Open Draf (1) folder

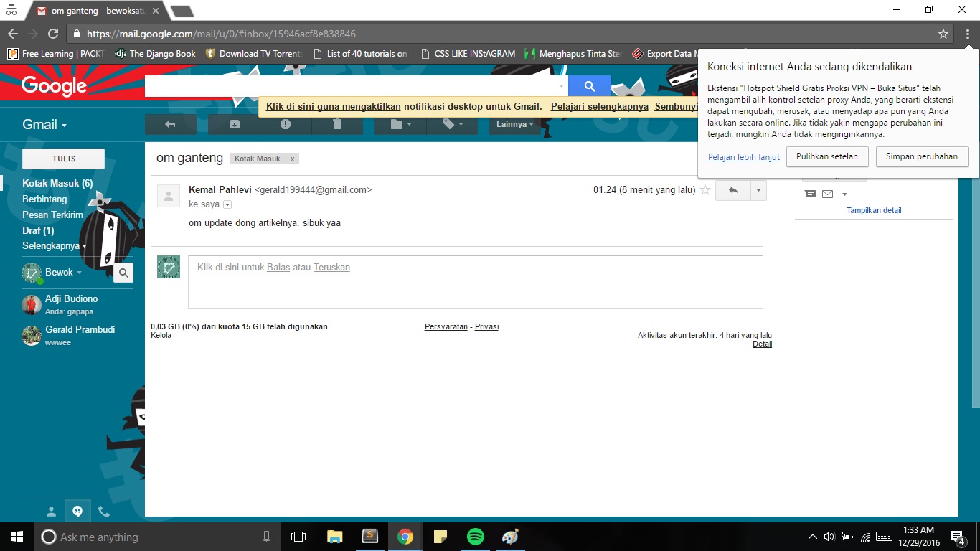click(38, 230)
